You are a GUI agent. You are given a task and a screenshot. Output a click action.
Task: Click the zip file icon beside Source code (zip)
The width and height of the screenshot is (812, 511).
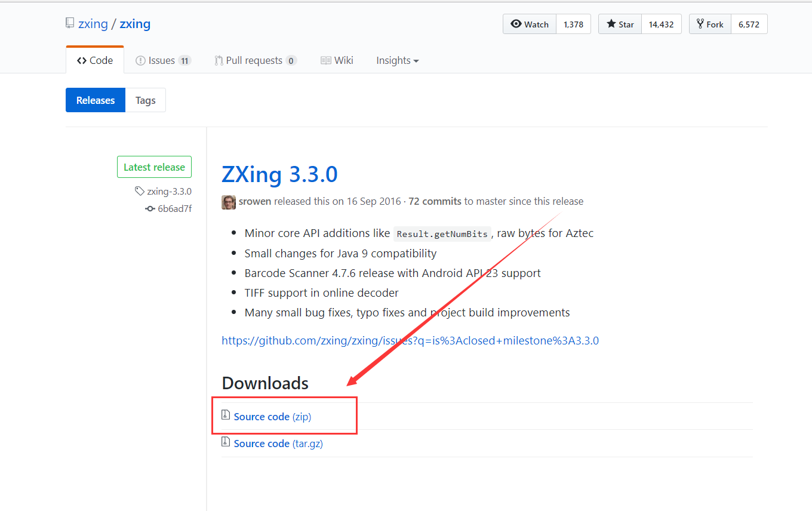click(226, 415)
